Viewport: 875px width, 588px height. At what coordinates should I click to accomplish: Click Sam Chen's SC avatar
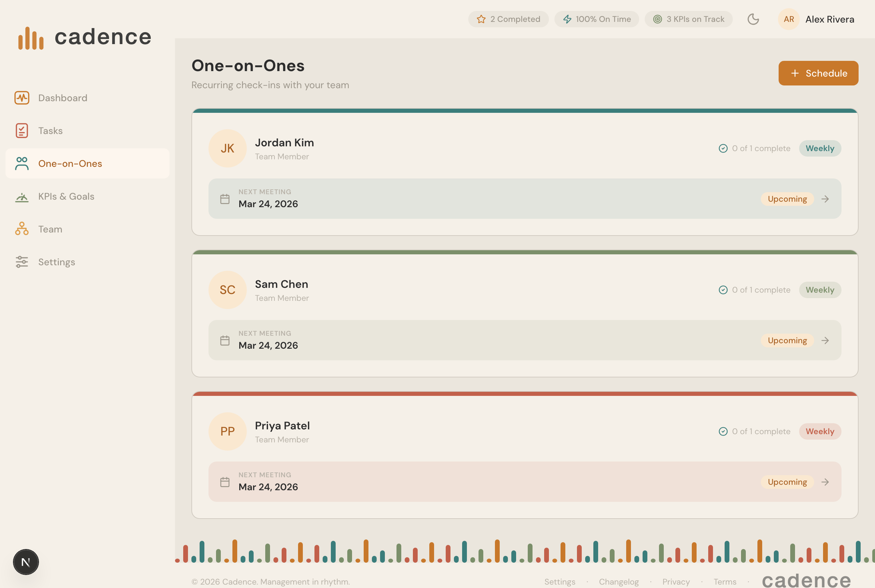(227, 290)
